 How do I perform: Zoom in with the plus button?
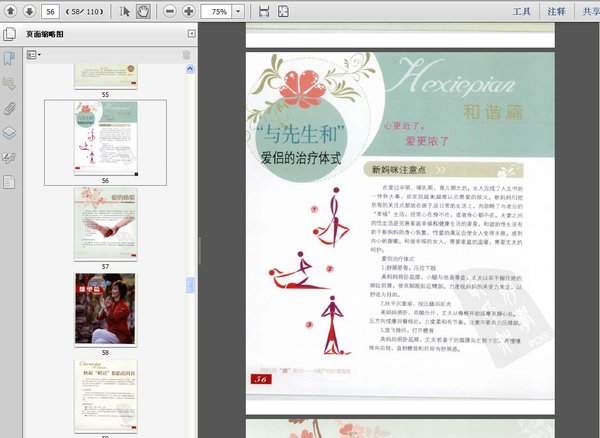point(189,11)
